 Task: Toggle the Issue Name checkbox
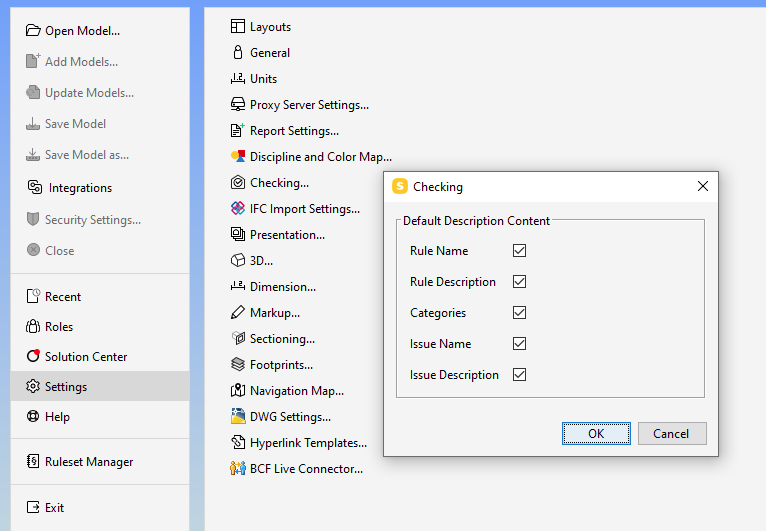click(x=519, y=343)
